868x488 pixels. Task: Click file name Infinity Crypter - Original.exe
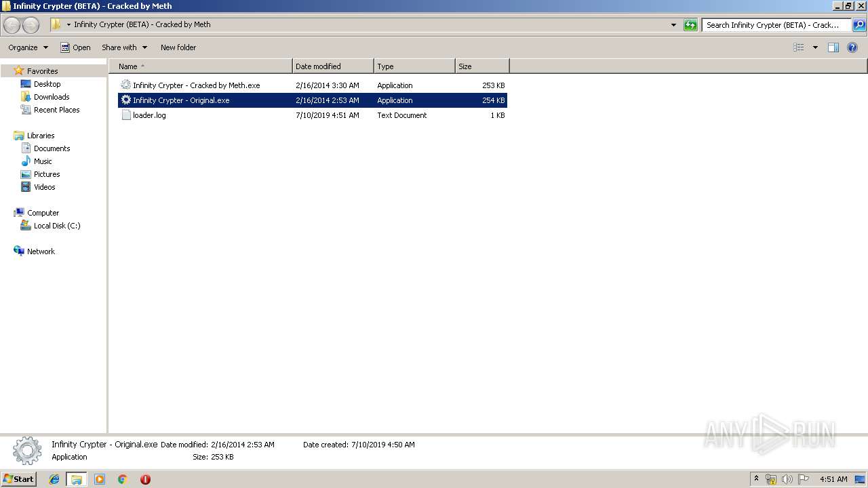181,100
